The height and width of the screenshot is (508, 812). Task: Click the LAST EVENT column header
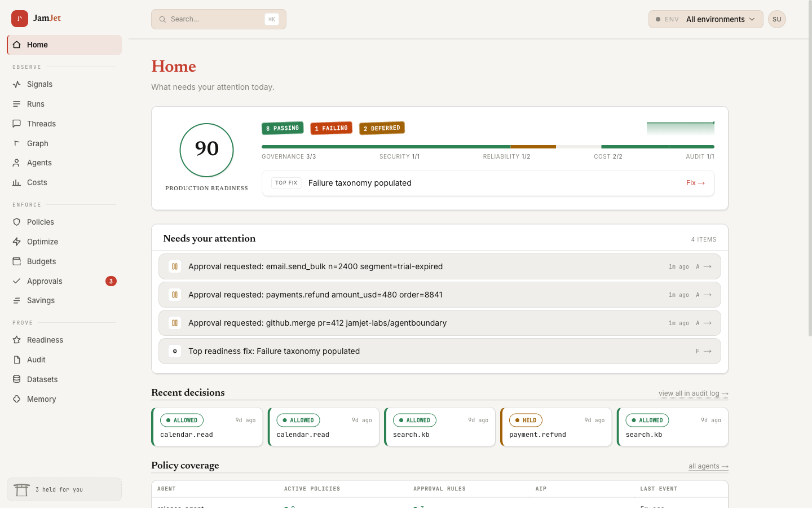pyautogui.click(x=659, y=489)
